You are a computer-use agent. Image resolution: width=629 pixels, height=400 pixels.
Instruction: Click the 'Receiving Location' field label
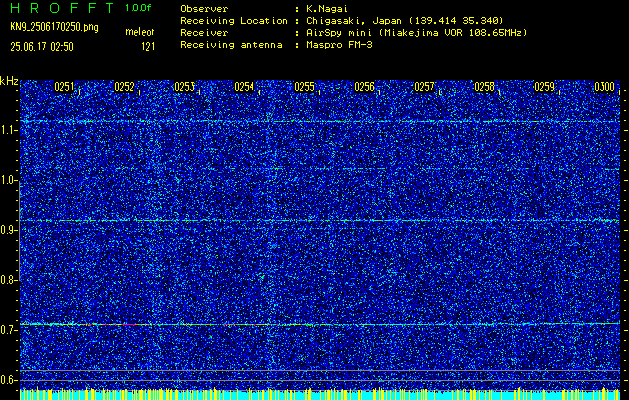(234, 21)
